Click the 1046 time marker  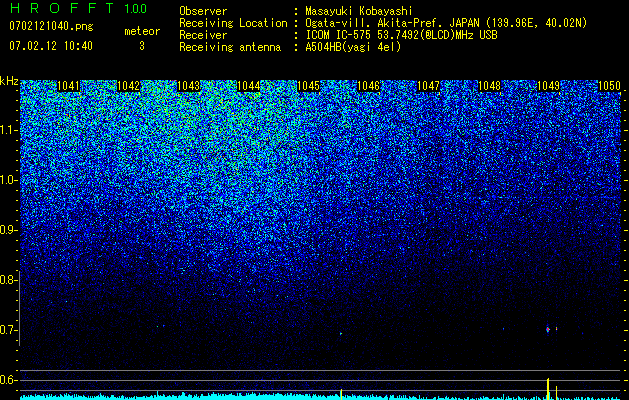[x=369, y=86]
